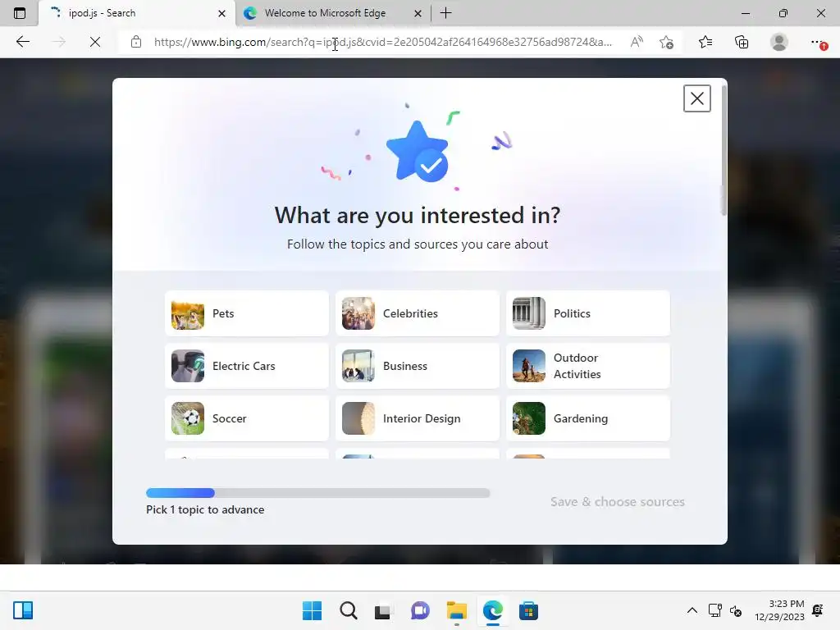Open Task View on taskbar

(382, 610)
